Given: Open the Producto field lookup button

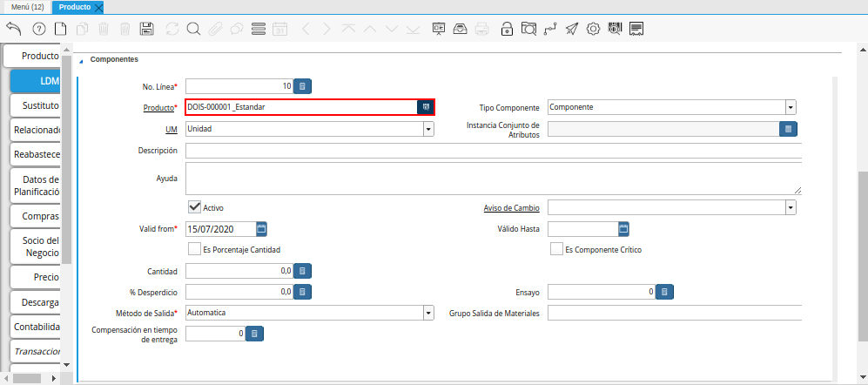Looking at the screenshot, I should [425, 107].
